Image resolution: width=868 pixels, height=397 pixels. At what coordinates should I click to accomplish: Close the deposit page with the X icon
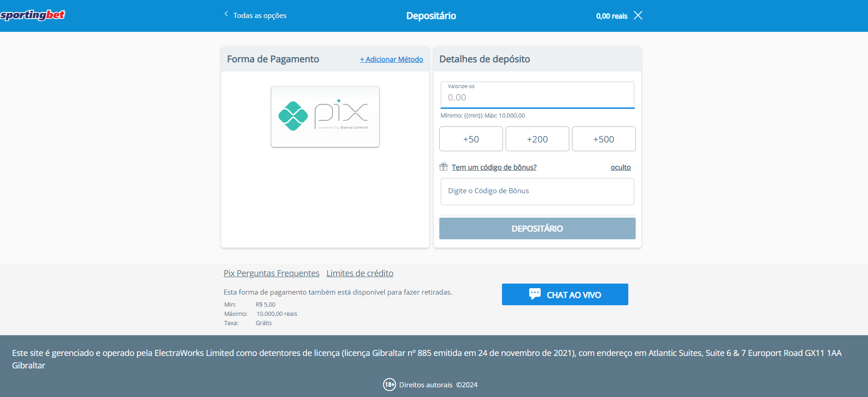(638, 15)
